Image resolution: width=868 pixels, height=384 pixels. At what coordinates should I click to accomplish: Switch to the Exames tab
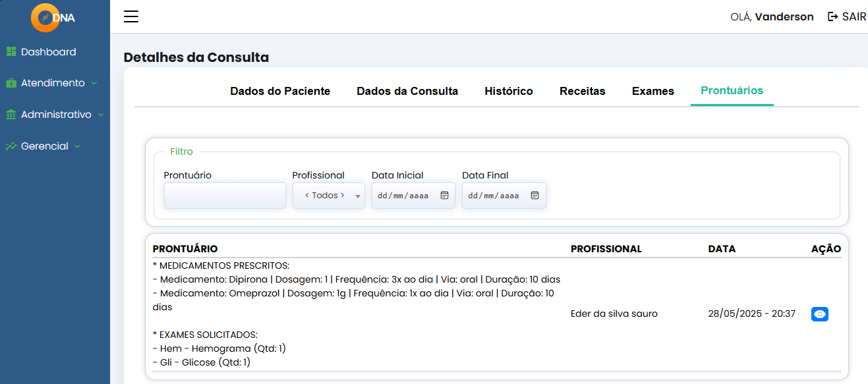point(652,91)
